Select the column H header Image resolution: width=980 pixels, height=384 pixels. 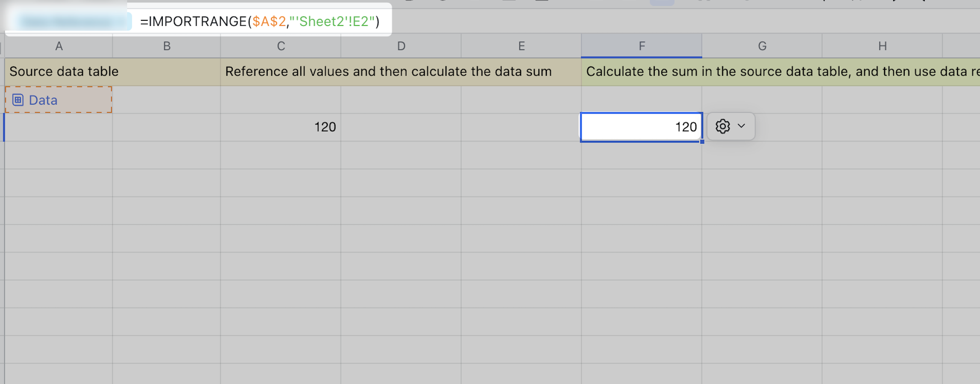(882, 46)
